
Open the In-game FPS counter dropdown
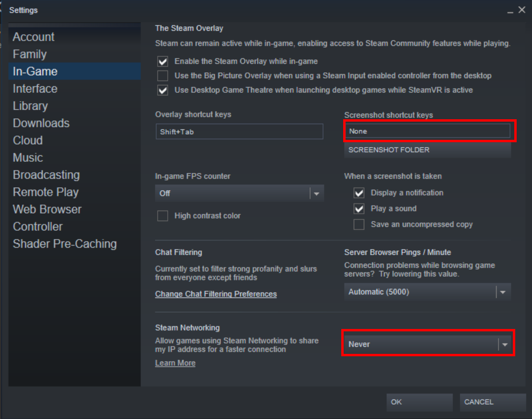(x=240, y=193)
